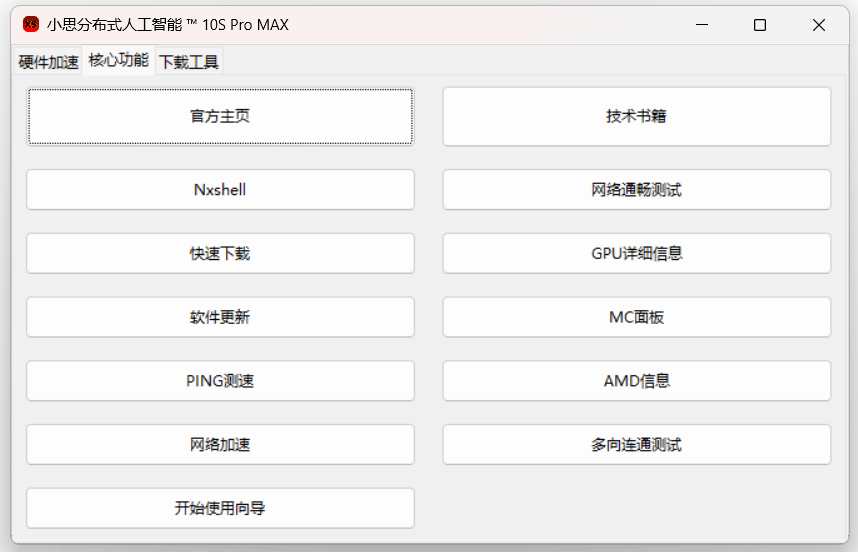Click the 软件更新 button
This screenshot has width=858, height=552.
coord(220,317)
